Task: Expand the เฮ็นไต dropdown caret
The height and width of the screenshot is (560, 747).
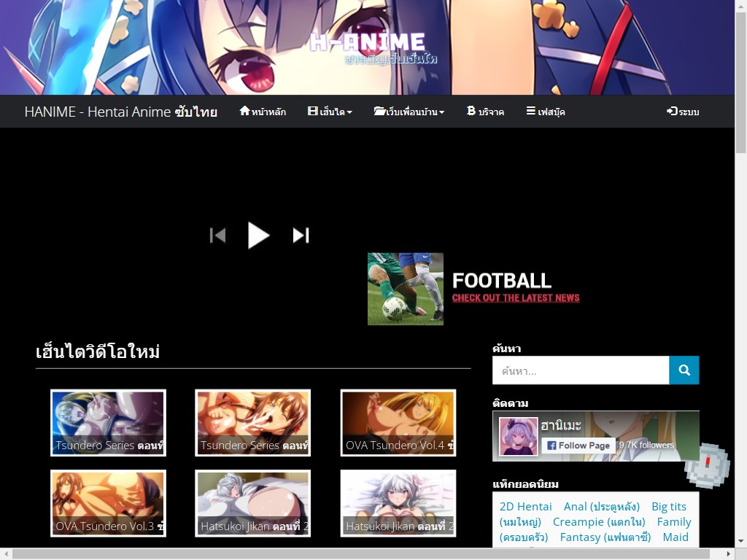Action: 349,112
